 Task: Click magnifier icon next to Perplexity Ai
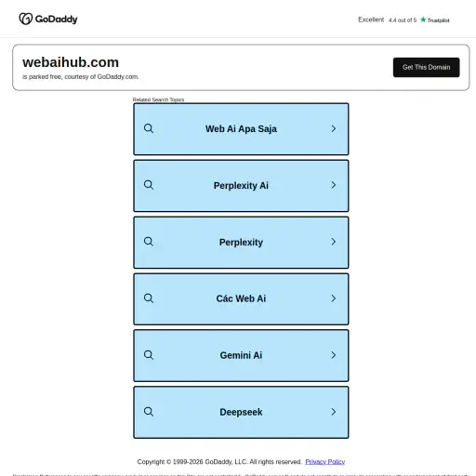(149, 185)
